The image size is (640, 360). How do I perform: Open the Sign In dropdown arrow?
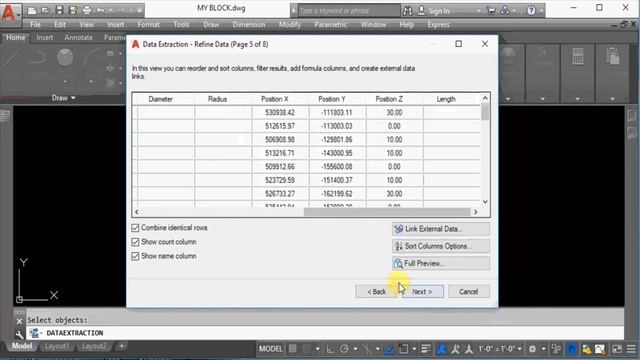point(479,11)
